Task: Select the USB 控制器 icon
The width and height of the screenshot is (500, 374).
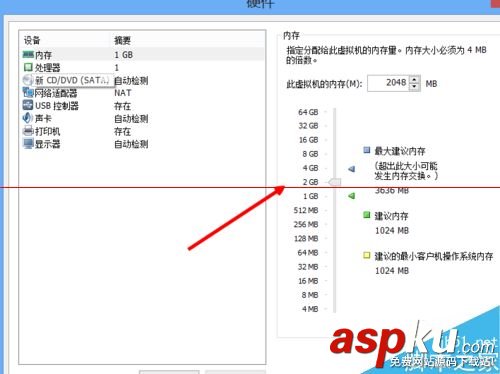Action: (x=28, y=105)
